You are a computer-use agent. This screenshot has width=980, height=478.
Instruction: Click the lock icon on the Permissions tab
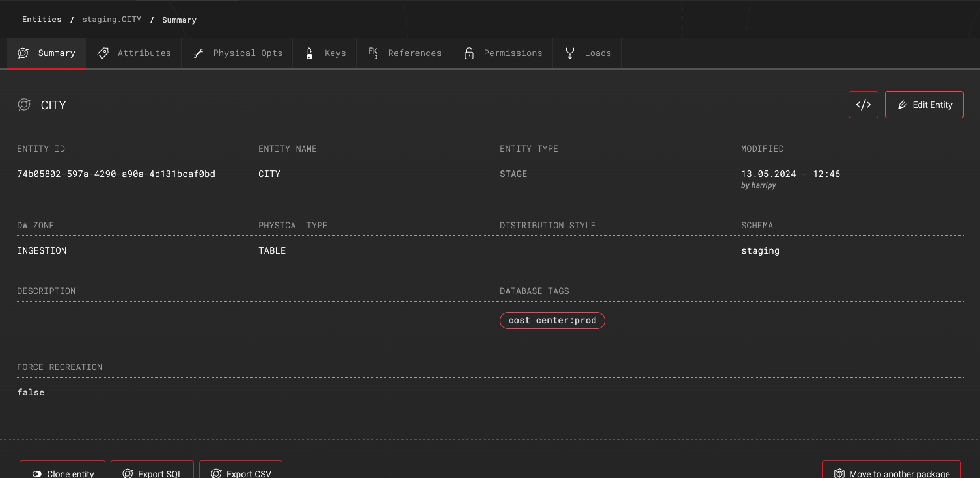[x=469, y=53]
